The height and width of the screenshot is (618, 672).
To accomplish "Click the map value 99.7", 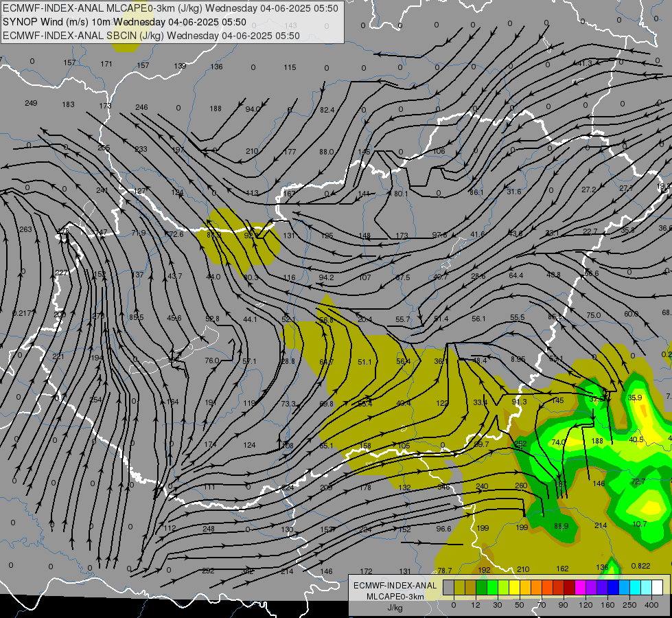I will [481, 444].
